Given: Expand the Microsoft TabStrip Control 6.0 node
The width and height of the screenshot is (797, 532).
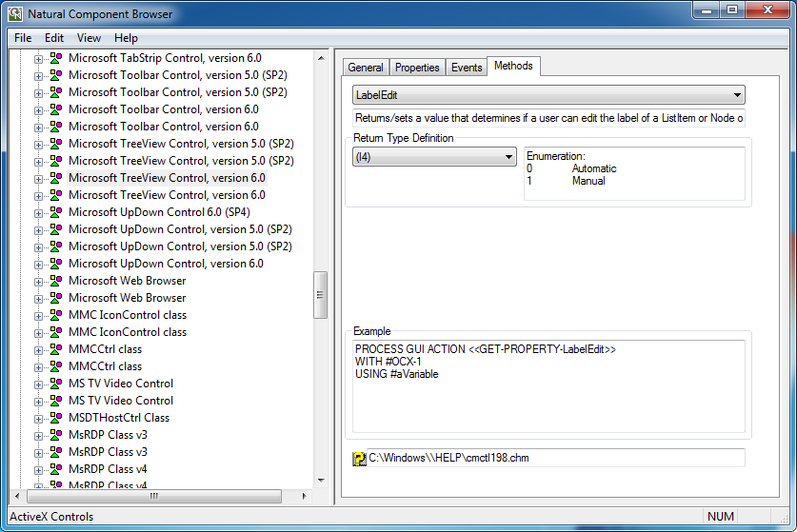Looking at the screenshot, I should [x=39, y=58].
